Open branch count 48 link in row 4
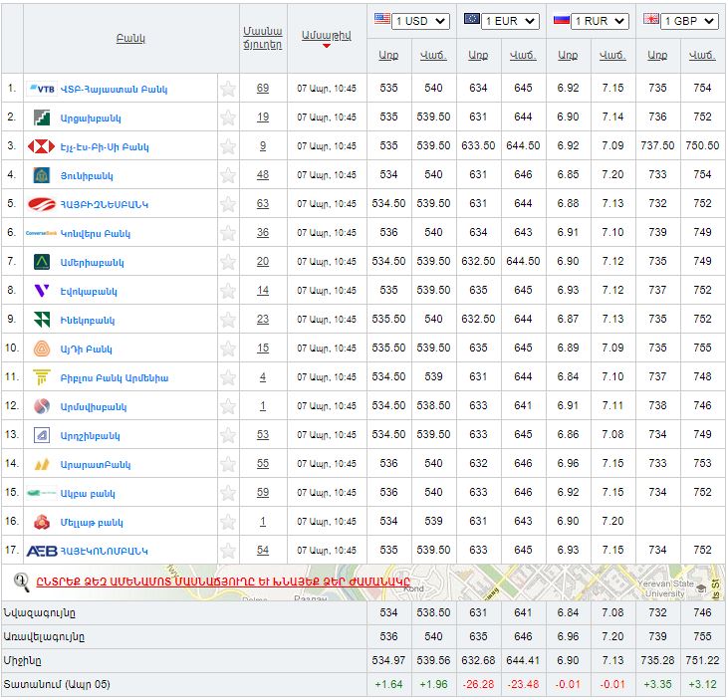Viewport: 728px width, 700px height. pos(263,175)
